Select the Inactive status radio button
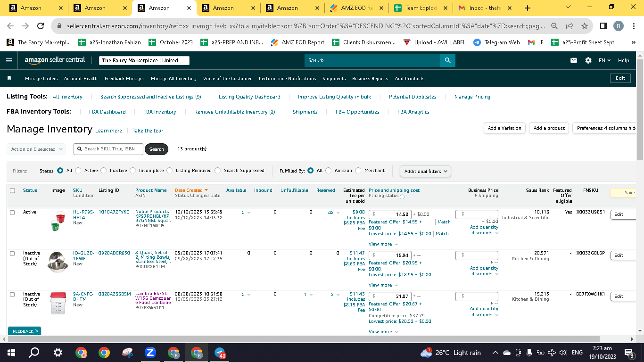The width and height of the screenshot is (644, 362). (104, 171)
